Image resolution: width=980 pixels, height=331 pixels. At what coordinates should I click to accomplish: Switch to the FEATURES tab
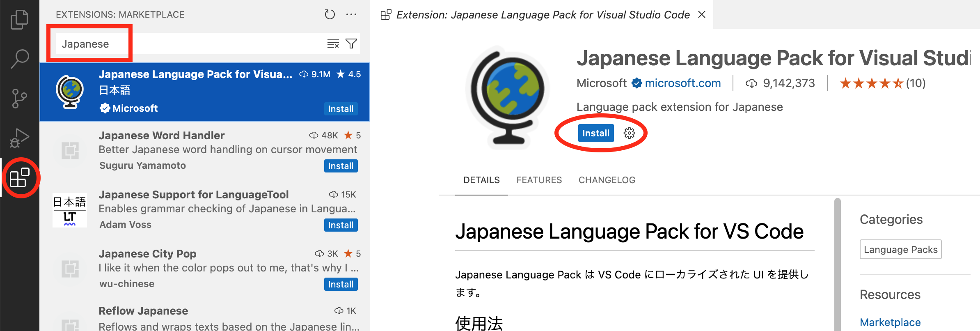539,180
